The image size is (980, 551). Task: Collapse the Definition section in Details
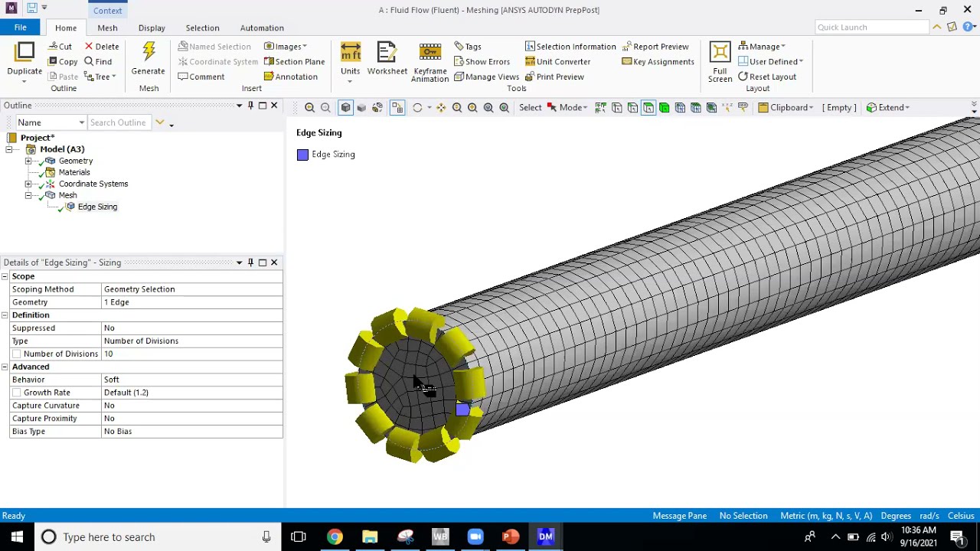tap(5, 315)
